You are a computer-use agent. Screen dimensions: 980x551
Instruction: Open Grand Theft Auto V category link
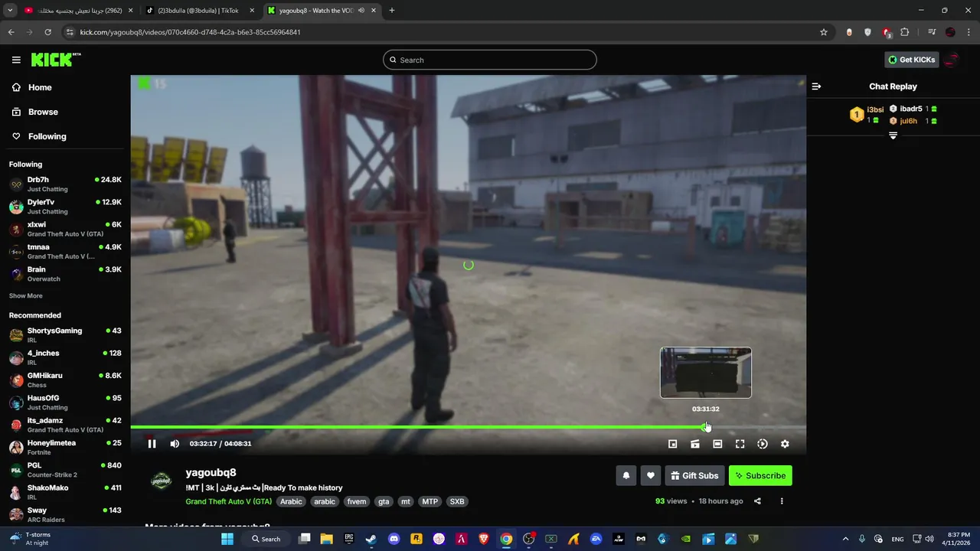coord(229,502)
